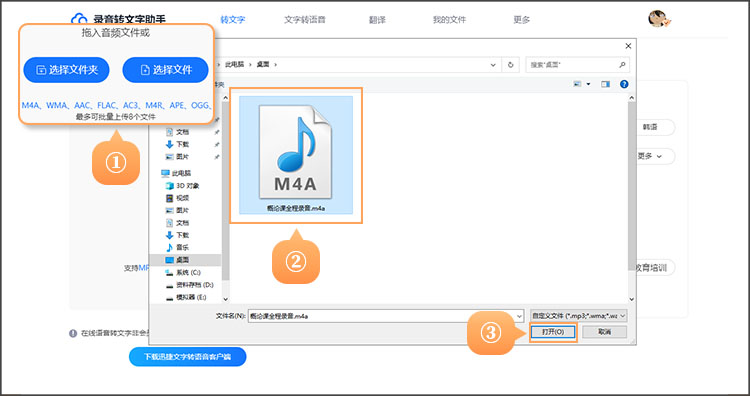750x396 pixels.
Task: Click the navigation tree scrollbar down arrow
Action: click(x=226, y=299)
